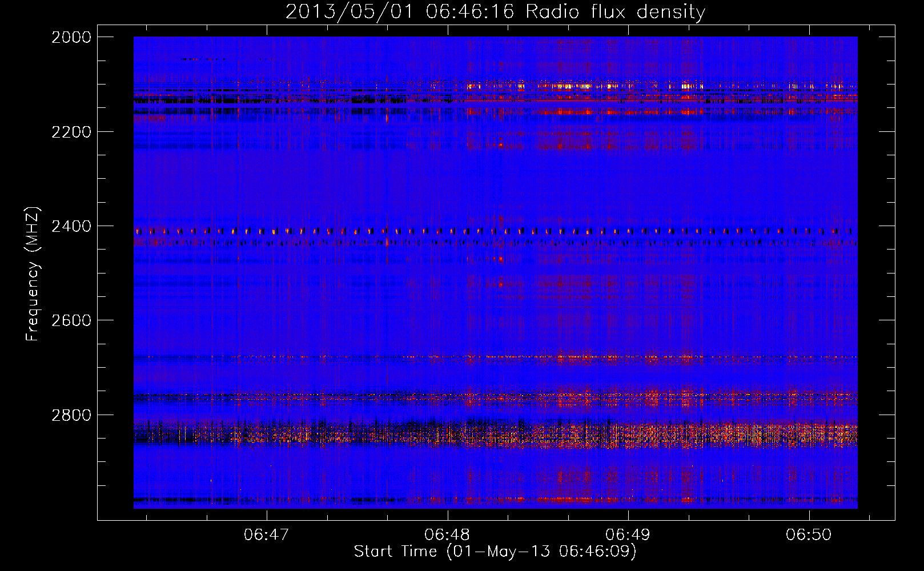
Task: Click the plot title '2013/05/01 06:46:16 Radio flux density'
Action: point(495,11)
